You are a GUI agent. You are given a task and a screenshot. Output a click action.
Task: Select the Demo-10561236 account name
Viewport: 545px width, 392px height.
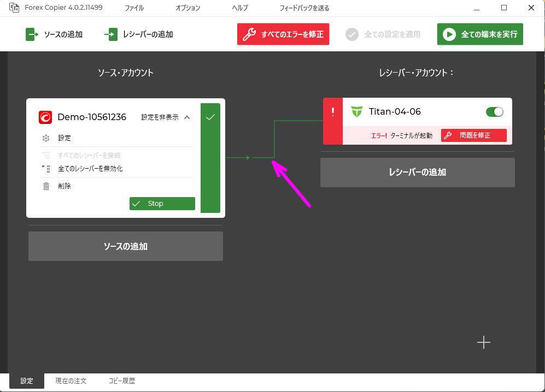pyautogui.click(x=92, y=117)
